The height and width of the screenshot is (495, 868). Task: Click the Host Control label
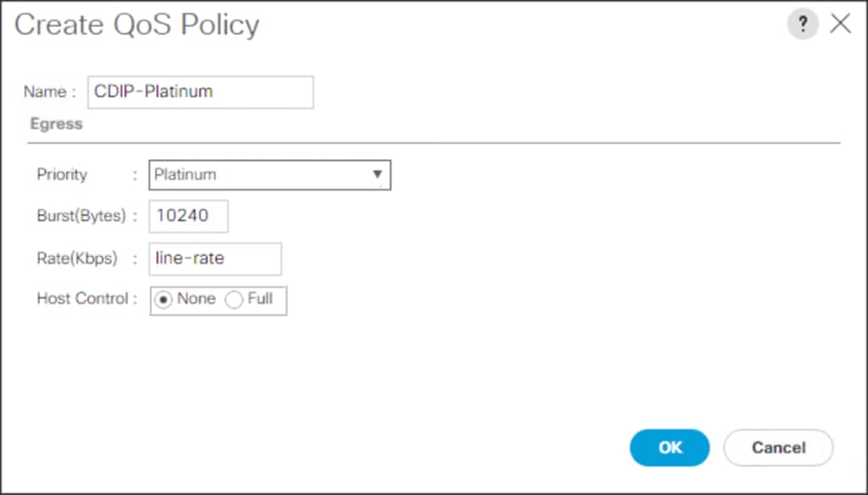[x=82, y=299]
